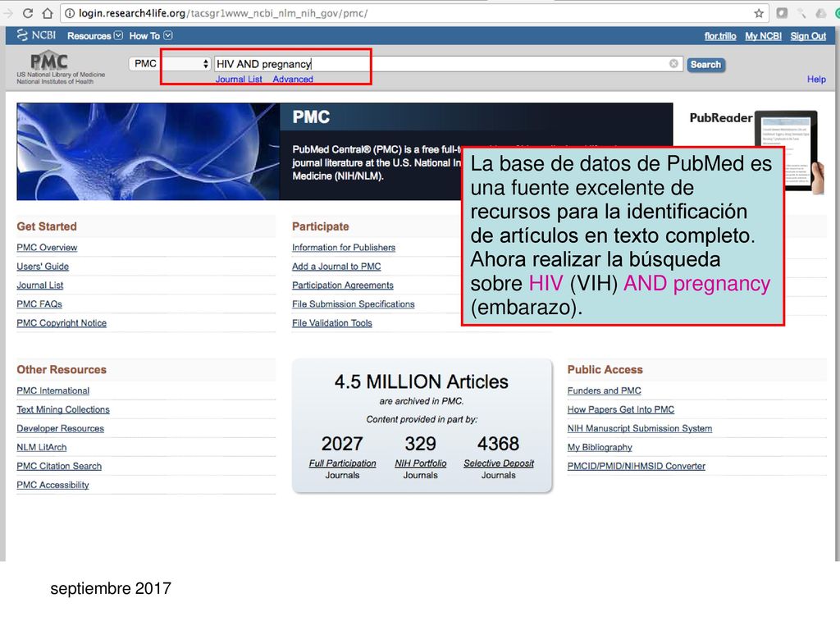
Task: Open How Papers Get Into PMC link
Action: (621, 409)
